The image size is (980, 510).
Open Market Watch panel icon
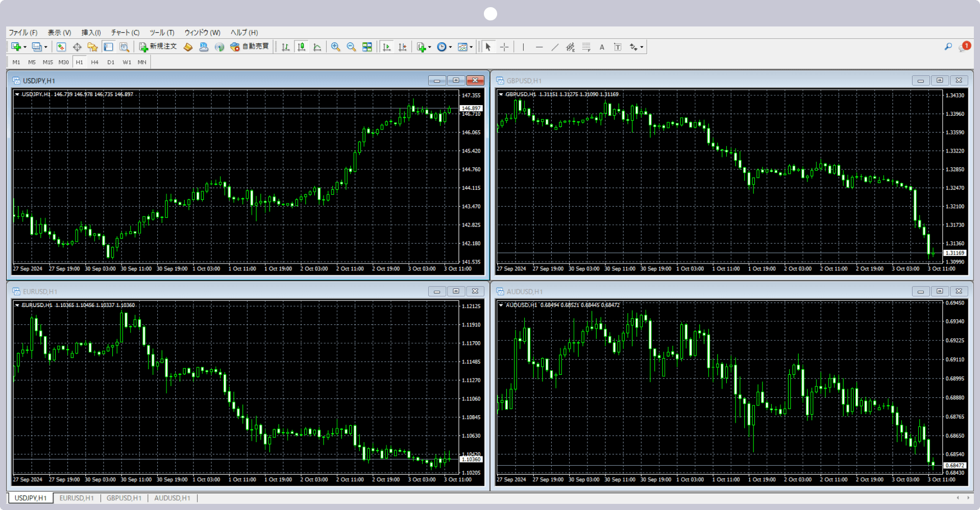pyautogui.click(x=61, y=47)
